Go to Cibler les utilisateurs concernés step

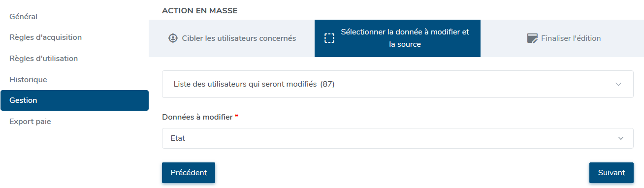(x=232, y=38)
